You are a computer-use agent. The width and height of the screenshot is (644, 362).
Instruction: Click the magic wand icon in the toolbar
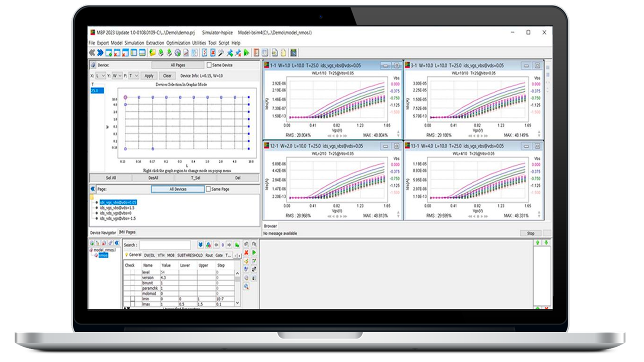tap(221, 53)
